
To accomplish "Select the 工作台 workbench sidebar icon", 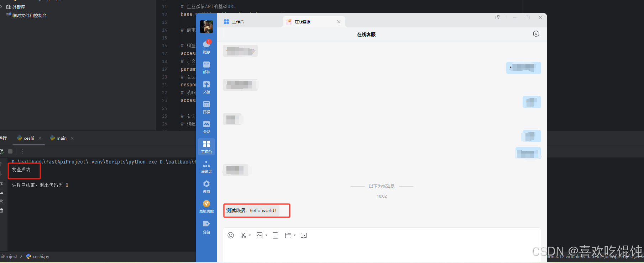I will click(206, 146).
